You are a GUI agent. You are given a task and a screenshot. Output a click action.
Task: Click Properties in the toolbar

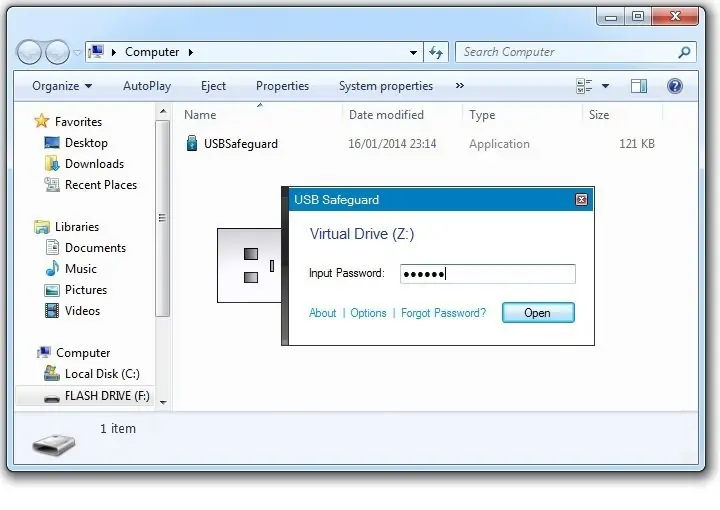point(282,86)
